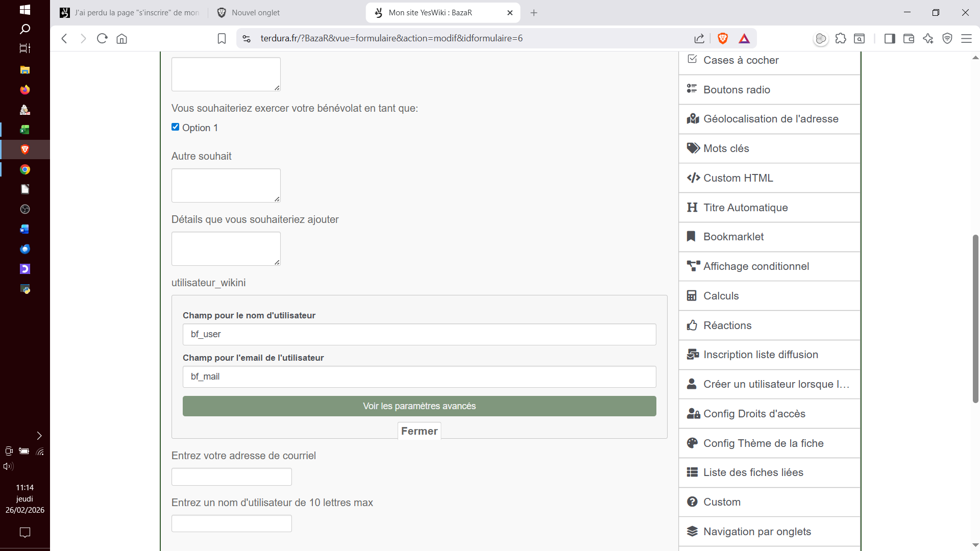Click Brave Shields icon in address bar
Image resolution: width=980 pixels, height=551 pixels.
point(723,38)
